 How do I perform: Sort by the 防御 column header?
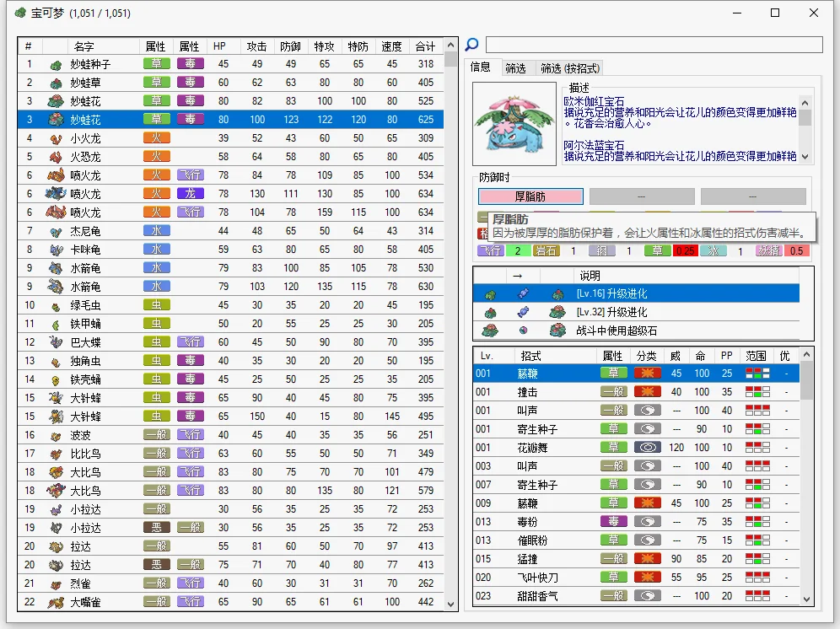point(291,46)
